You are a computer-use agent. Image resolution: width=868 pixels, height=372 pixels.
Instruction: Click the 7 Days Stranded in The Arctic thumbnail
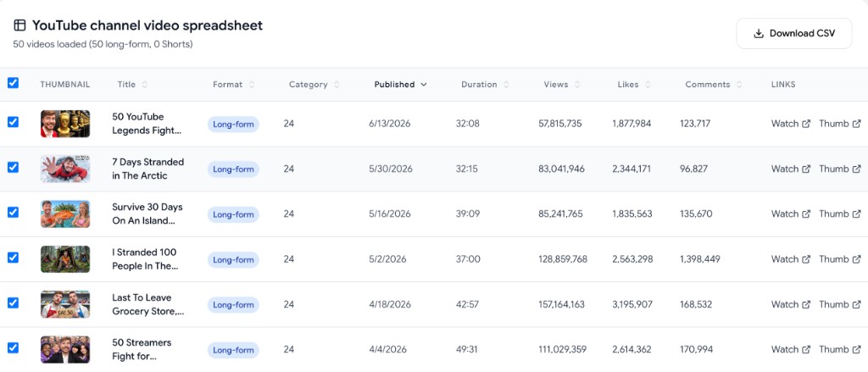(x=64, y=169)
